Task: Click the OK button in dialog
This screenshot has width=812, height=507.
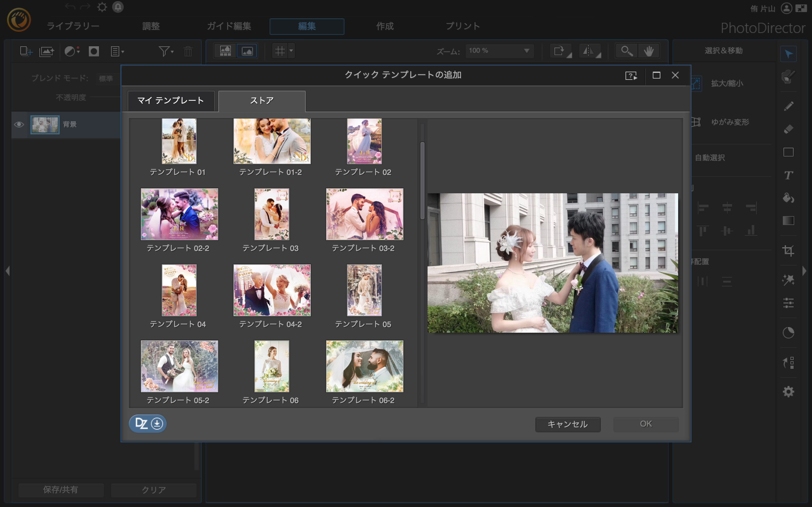Action: [645, 424]
